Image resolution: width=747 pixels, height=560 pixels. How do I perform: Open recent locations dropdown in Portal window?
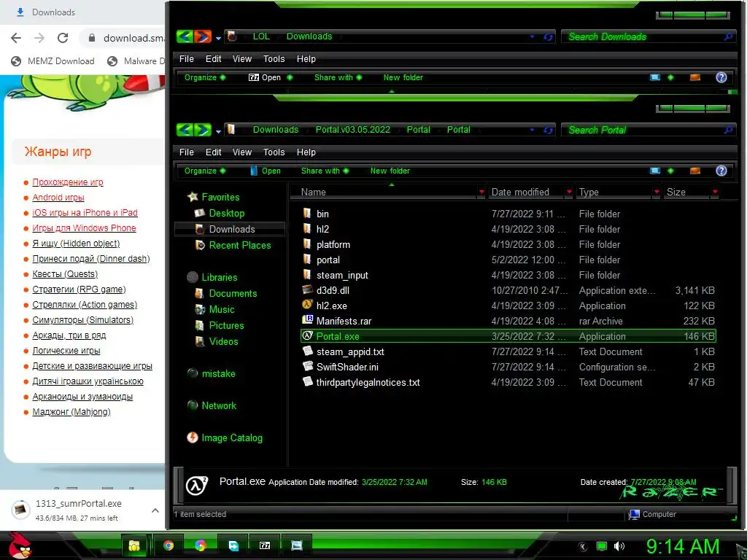click(218, 131)
